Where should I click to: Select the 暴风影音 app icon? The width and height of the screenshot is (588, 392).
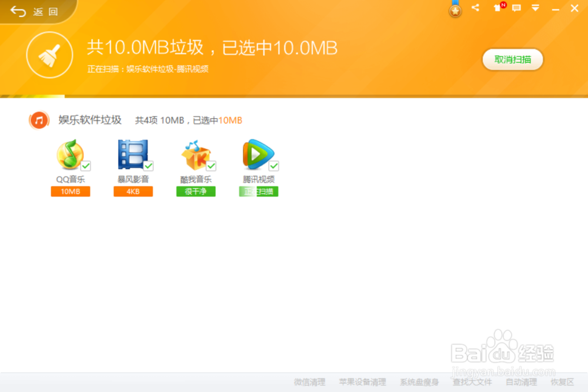tap(133, 154)
